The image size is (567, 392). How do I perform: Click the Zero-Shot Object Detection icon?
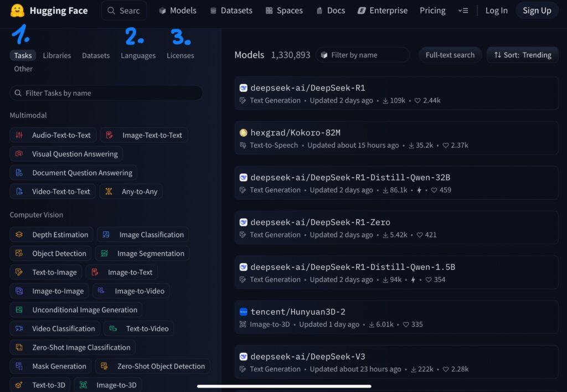104,367
